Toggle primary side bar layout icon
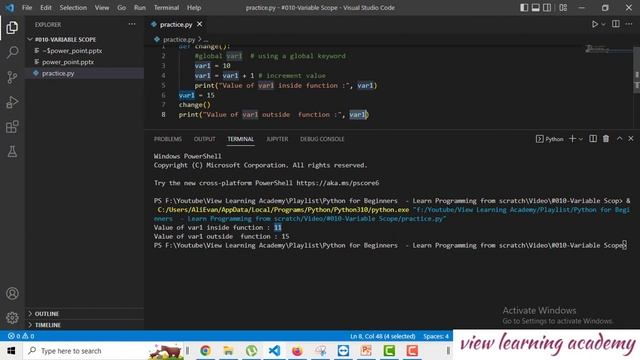The image size is (640, 360). coord(524,8)
